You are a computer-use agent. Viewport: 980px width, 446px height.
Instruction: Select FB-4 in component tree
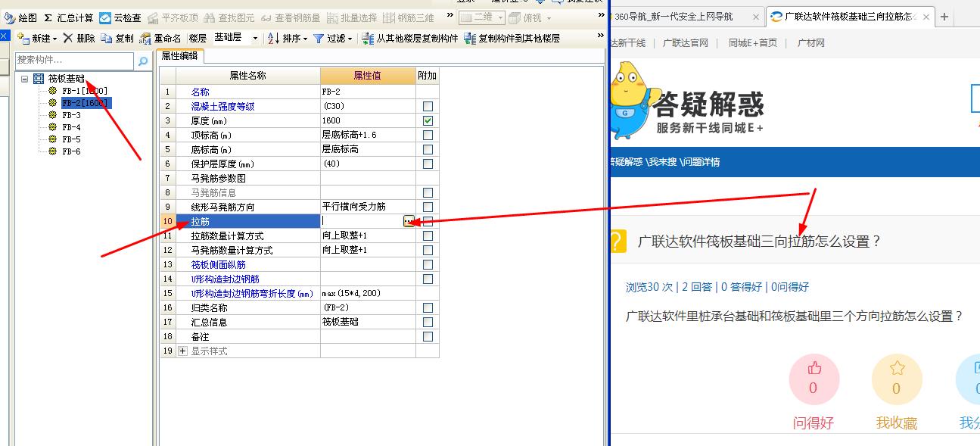71,127
